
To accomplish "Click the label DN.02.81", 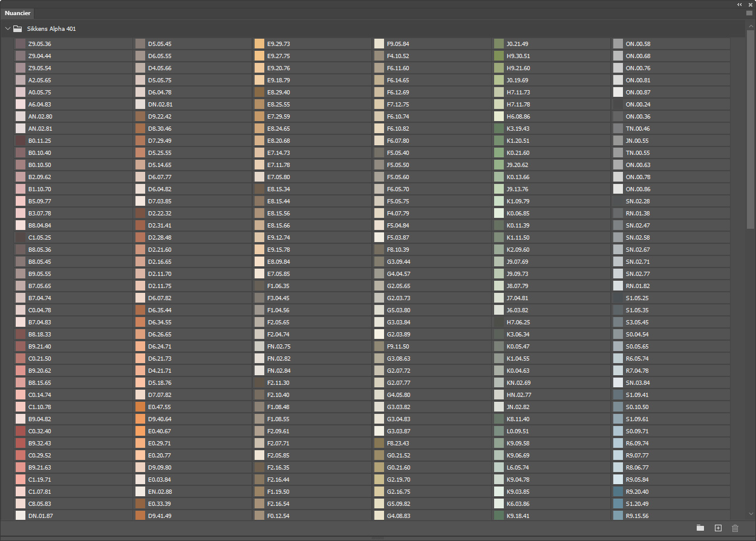I will pos(160,104).
